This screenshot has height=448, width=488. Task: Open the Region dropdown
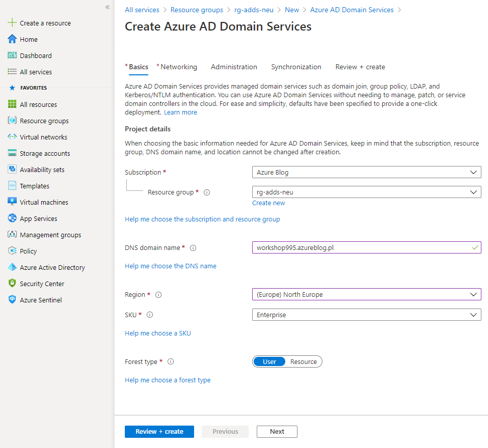point(366,294)
